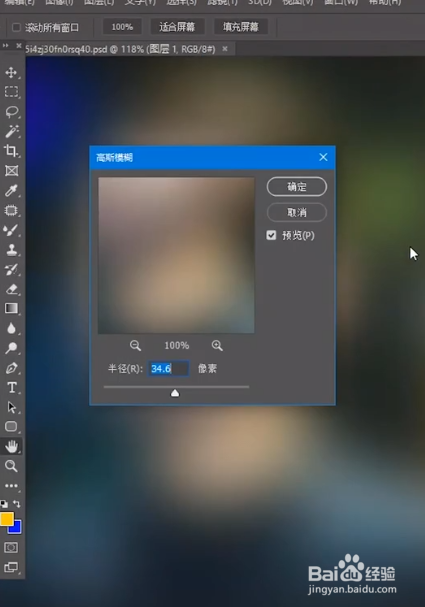
Task: Select the Zoom magnifier tool in toolbar
Action: pos(11,466)
